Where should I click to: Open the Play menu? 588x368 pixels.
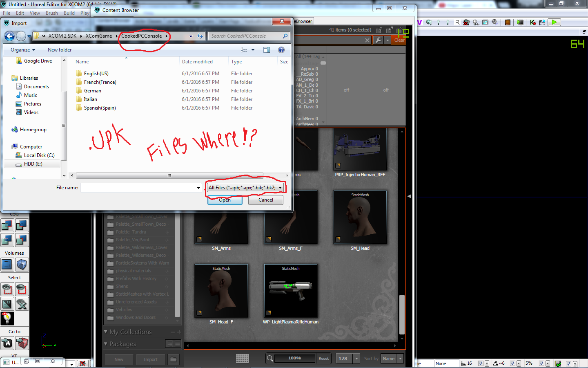point(85,13)
